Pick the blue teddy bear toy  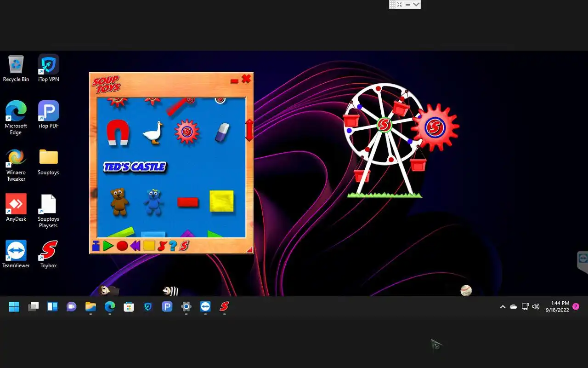point(153,201)
